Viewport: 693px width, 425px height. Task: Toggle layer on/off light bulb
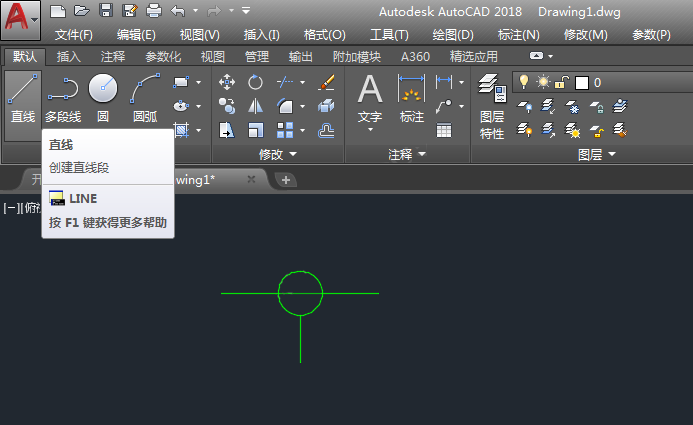coord(524,82)
